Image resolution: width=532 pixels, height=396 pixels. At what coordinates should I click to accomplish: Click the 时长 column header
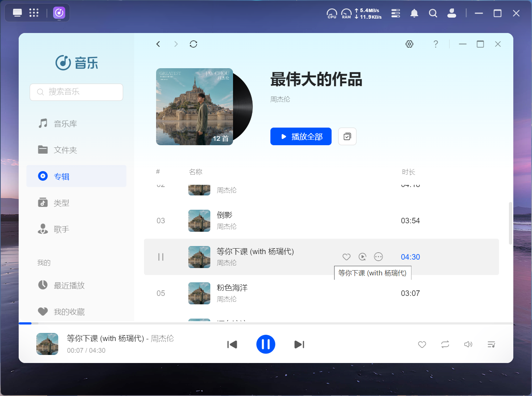(409, 172)
